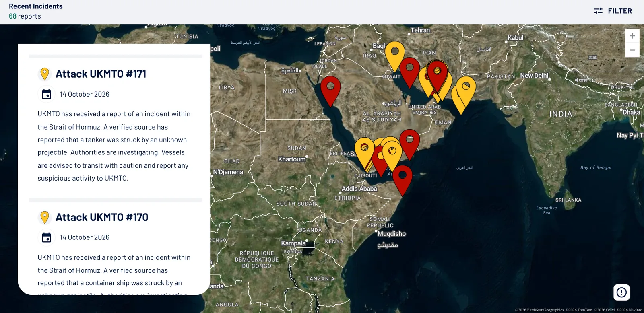Click the calendar icon for UKMTO #170
644x313 pixels.
pos(47,237)
